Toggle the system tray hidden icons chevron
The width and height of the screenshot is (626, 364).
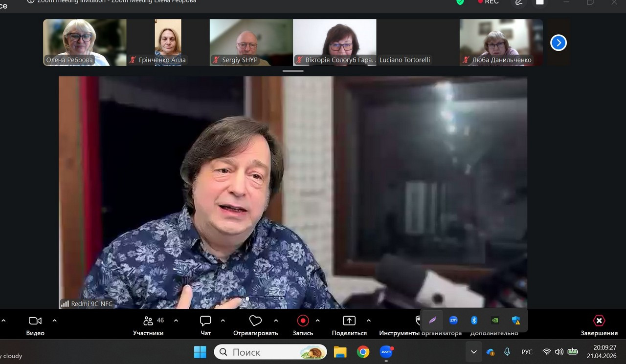click(x=473, y=352)
